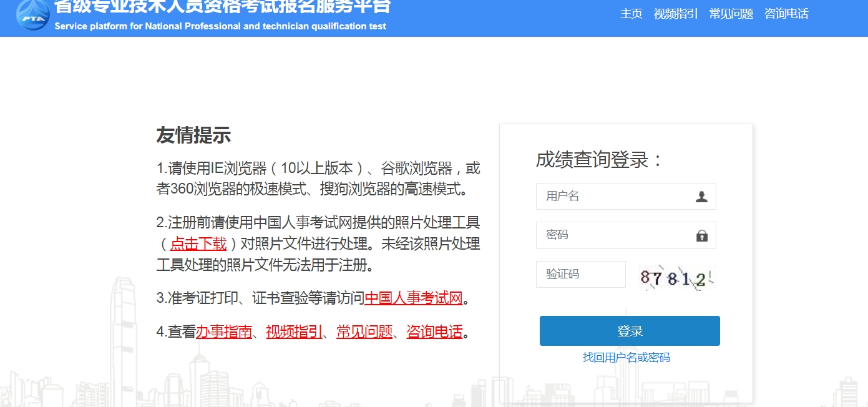The height and width of the screenshot is (407, 868).
Task: Click the blue 登录 button
Action: tap(630, 331)
